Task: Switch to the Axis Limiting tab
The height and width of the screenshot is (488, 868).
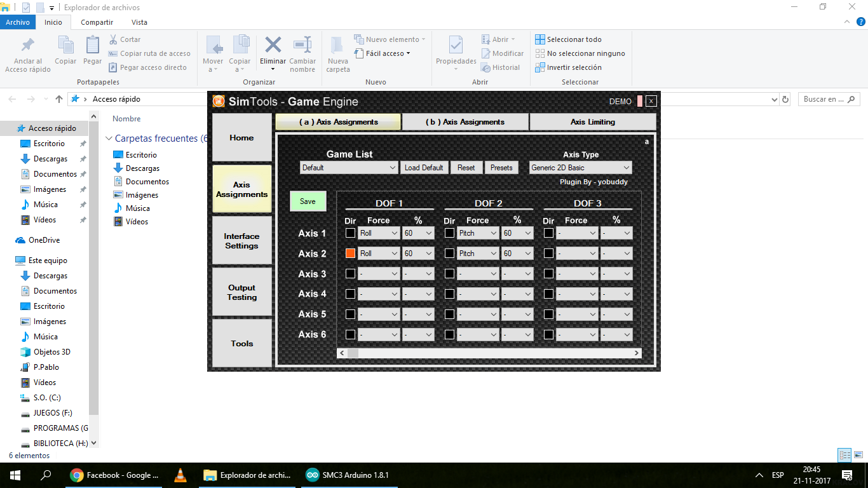Action: click(593, 122)
